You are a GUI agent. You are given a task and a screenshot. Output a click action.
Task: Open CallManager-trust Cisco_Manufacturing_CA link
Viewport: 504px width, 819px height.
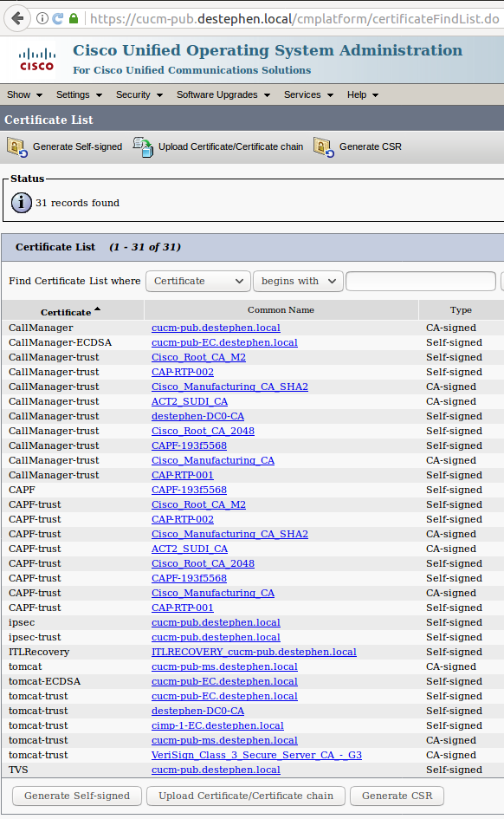[213, 460]
